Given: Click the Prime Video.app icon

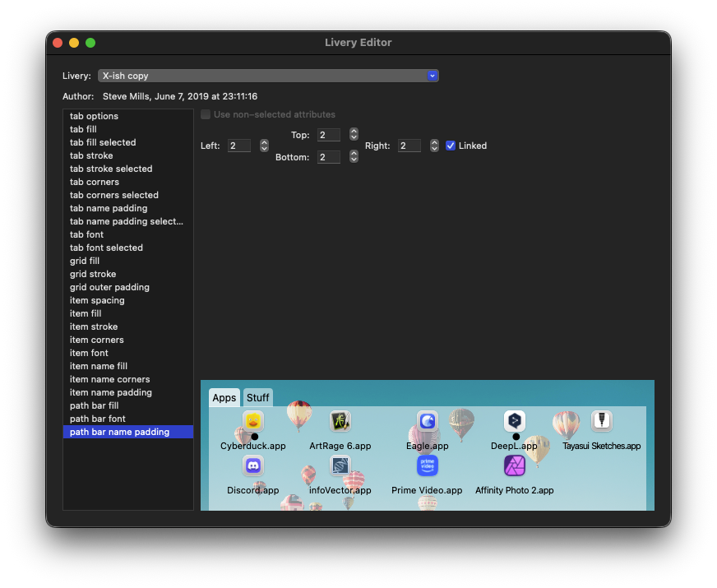Looking at the screenshot, I should click(428, 466).
